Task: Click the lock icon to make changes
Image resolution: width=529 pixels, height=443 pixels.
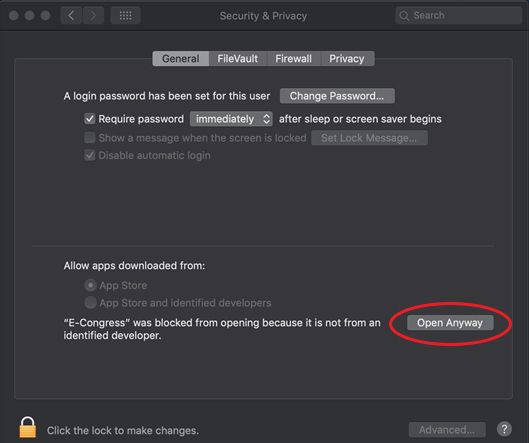Action: pyautogui.click(x=28, y=427)
